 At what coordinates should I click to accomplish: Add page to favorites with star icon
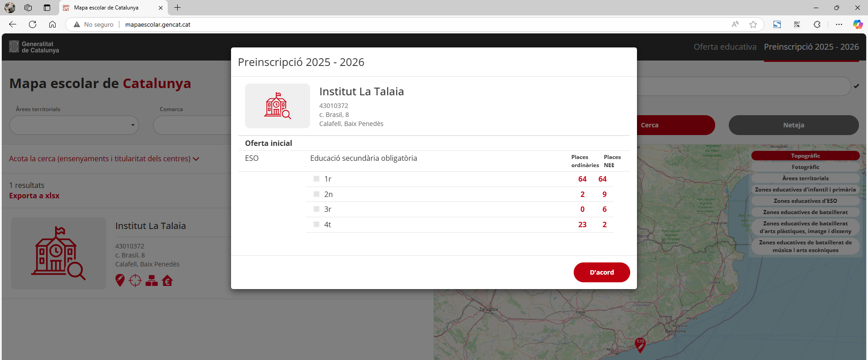753,24
